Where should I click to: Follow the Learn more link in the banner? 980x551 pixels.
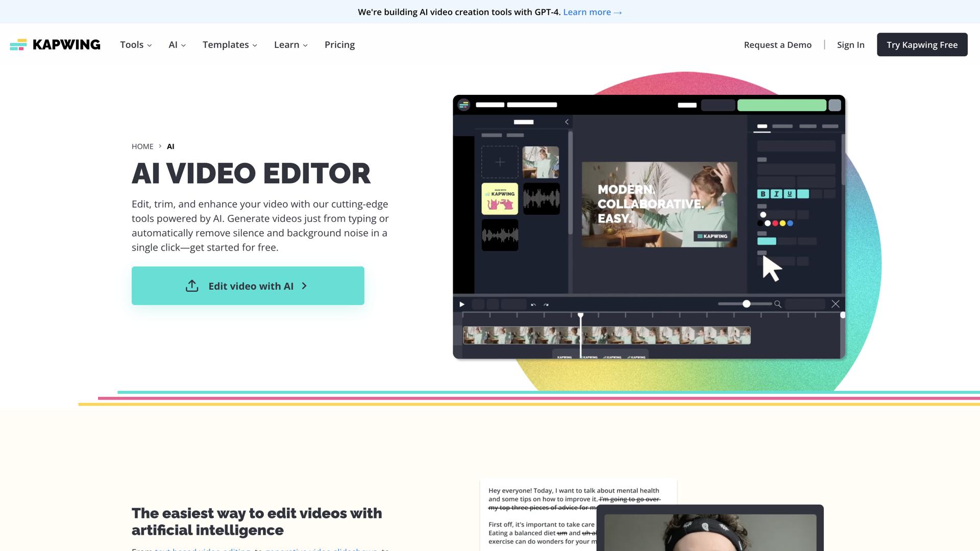pyautogui.click(x=592, y=12)
